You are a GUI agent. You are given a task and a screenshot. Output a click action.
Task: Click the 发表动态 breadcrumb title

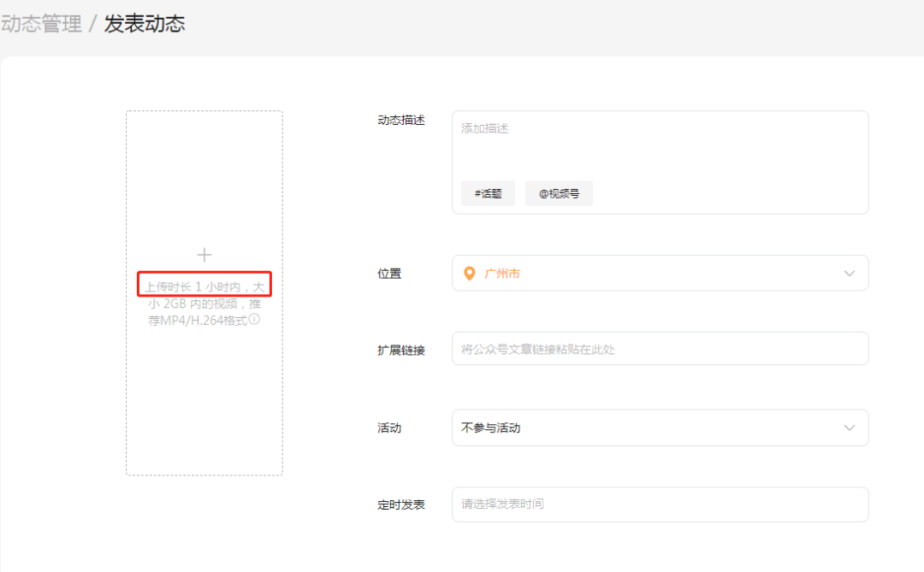point(145,24)
